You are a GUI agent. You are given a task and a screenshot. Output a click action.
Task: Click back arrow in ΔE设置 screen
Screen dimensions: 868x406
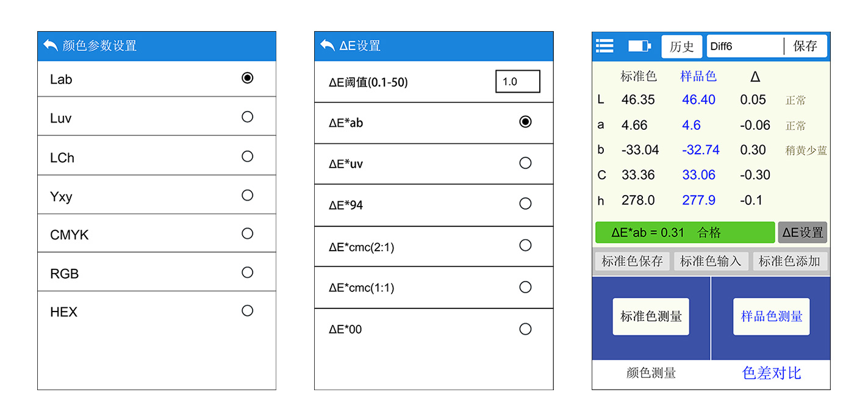(x=328, y=45)
